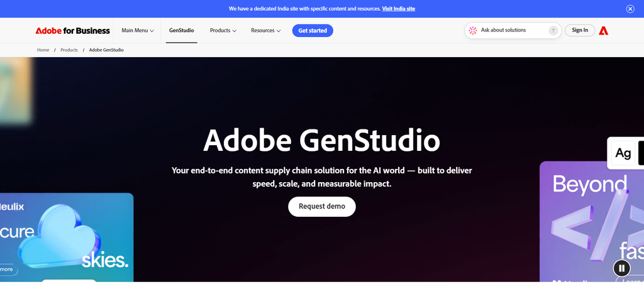644x294 pixels.
Task: Click the end-to-end content supply chain tagline
Action: (322, 177)
